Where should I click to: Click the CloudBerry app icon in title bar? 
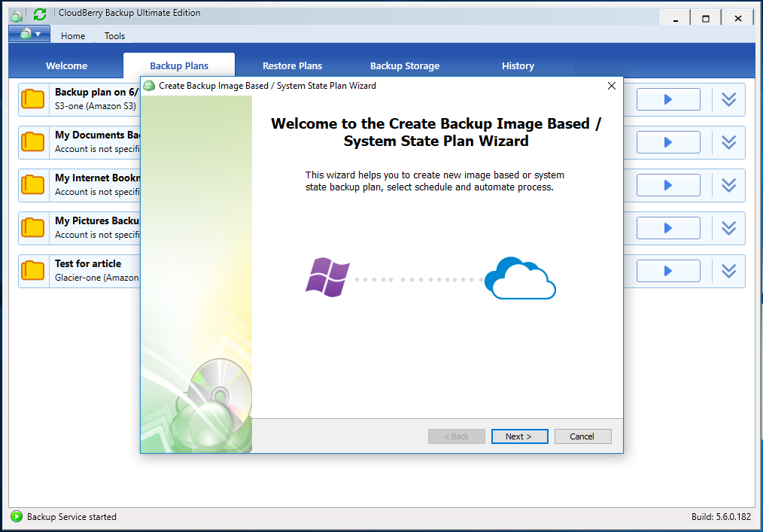(17, 16)
